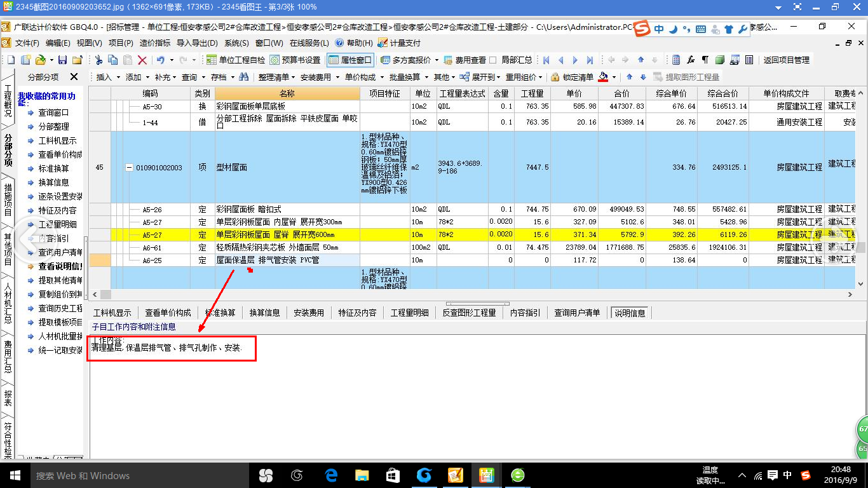The height and width of the screenshot is (488, 868).
Task: Open the 整理清单 dropdown
Action: [276, 77]
